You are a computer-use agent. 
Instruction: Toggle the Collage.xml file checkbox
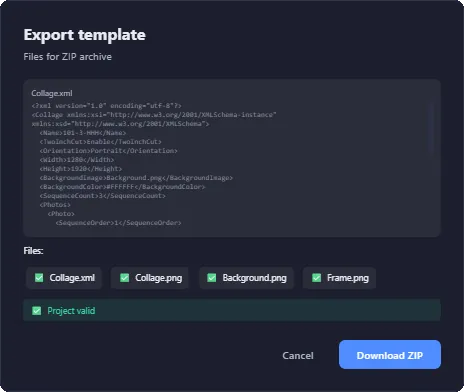pyautogui.click(x=39, y=278)
